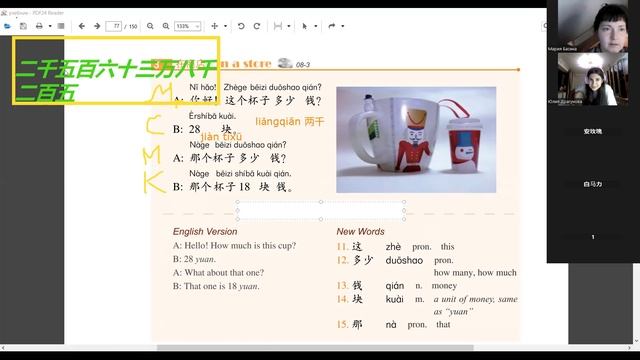
Task: Zoom out with the magnifier minus icon
Action: click(150, 26)
